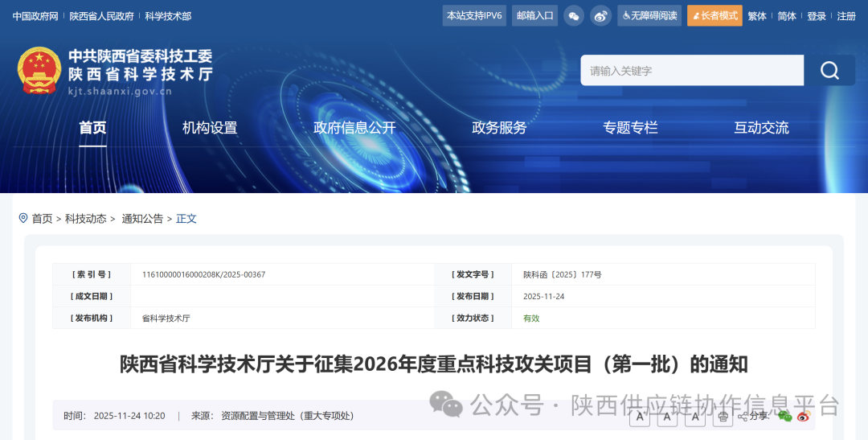The width and height of the screenshot is (868, 440).
Task: Click the timestamp 2025-11-24 10:20
Action: point(129,416)
